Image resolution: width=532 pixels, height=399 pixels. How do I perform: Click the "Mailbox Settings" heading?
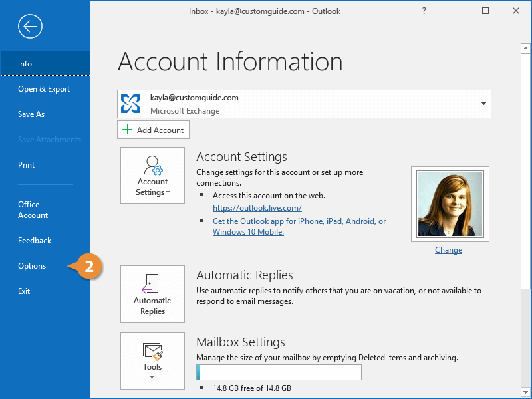[241, 342]
